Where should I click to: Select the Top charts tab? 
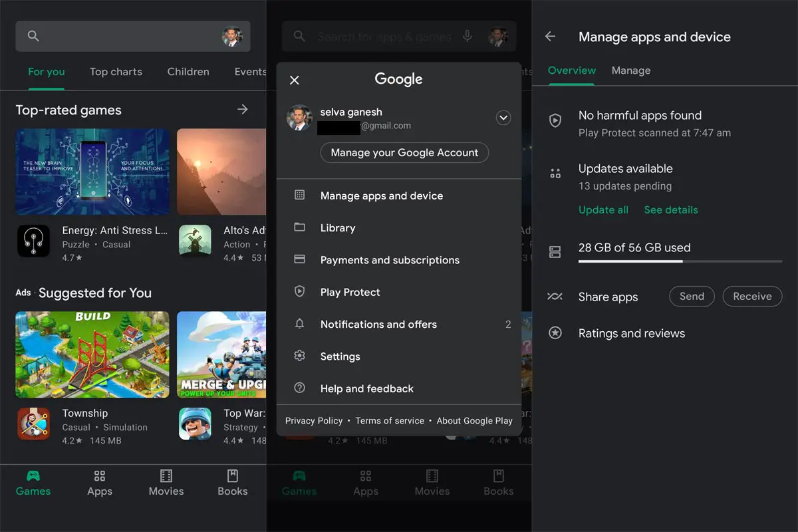click(x=116, y=72)
